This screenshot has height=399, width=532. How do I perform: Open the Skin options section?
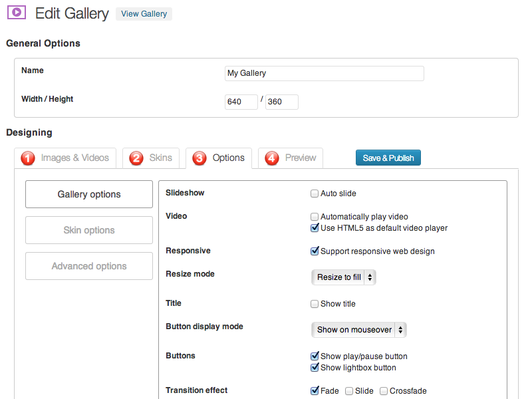tap(89, 230)
